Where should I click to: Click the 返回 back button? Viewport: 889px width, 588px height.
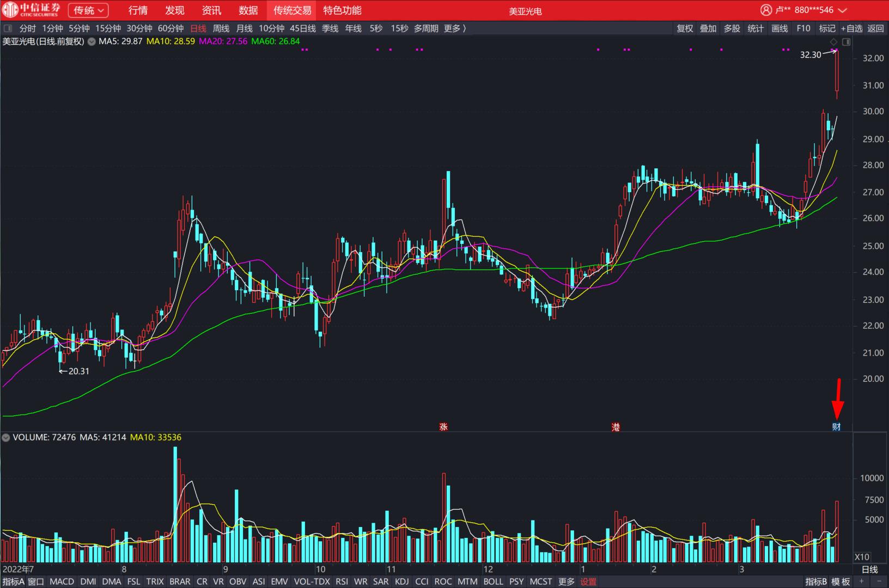[875, 28]
